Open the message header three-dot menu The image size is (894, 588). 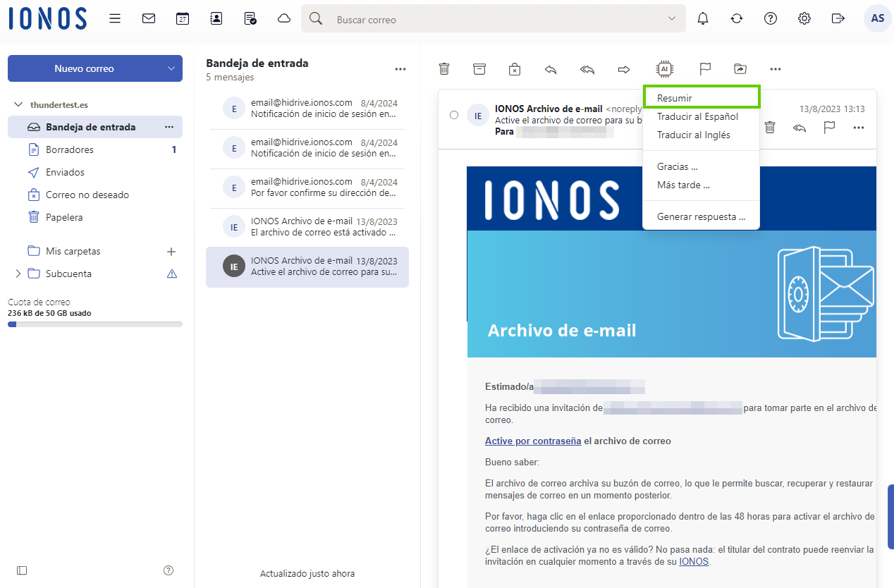(858, 128)
